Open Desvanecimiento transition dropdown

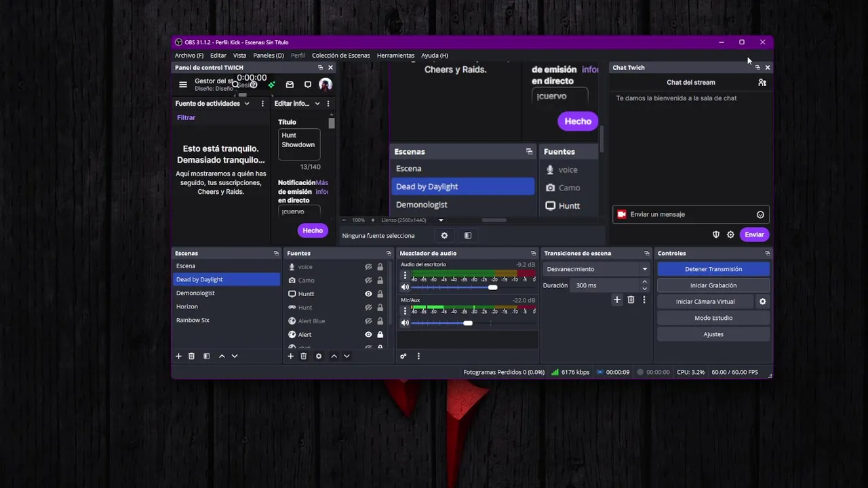(x=597, y=269)
